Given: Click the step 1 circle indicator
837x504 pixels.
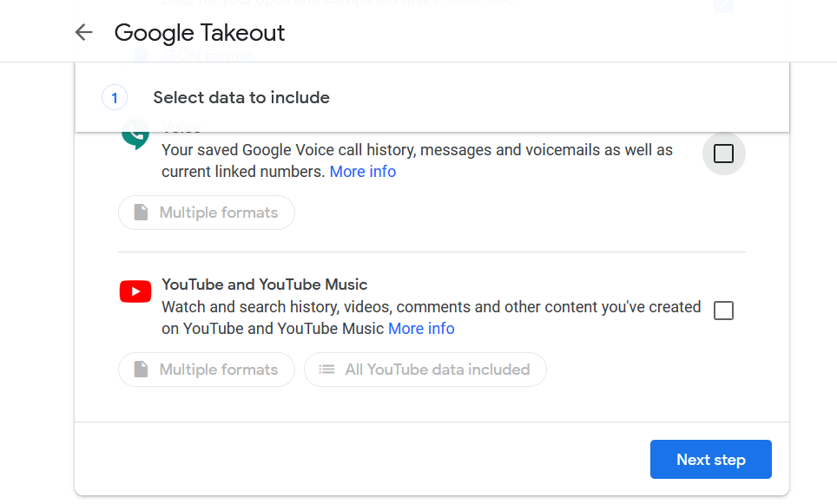Looking at the screenshot, I should [114, 97].
